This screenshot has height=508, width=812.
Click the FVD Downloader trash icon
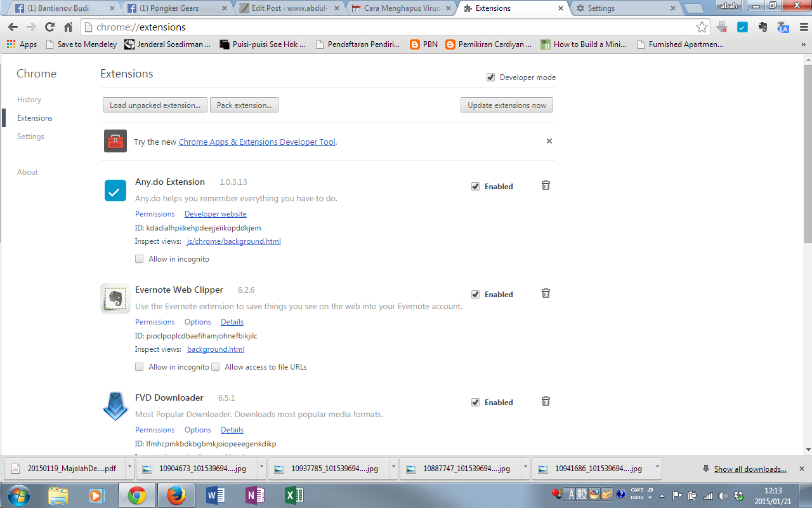pyautogui.click(x=546, y=401)
